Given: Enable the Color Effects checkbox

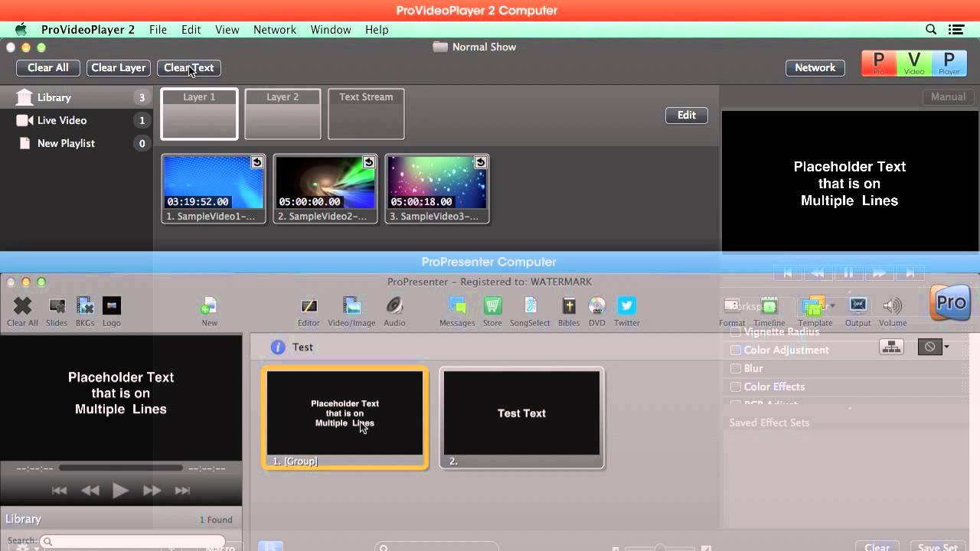Looking at the screenshot, I should point(736,387).
